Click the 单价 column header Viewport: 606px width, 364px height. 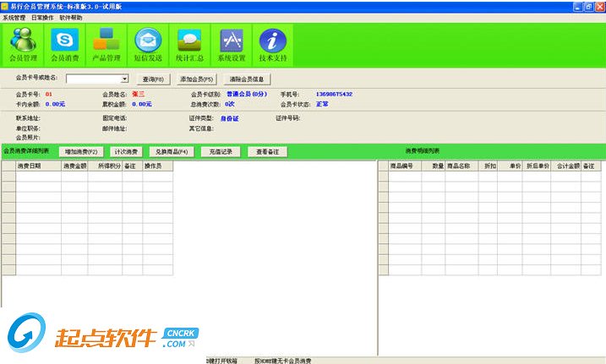510,166
